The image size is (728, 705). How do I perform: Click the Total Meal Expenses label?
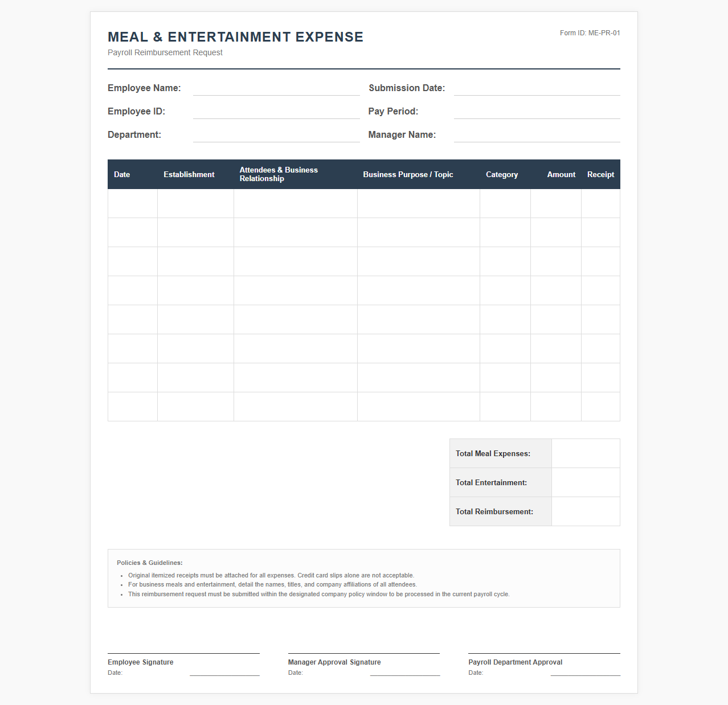pos(493,454)
